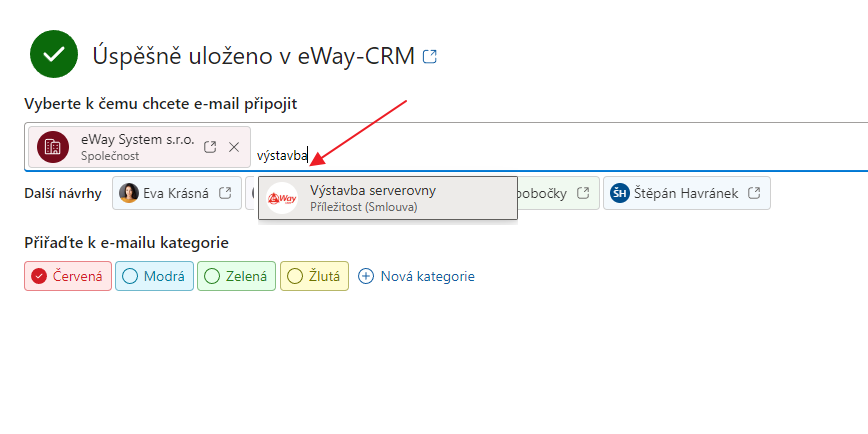
Task: Click Eva Krásná's avatar photo
Action: (128, 193)
